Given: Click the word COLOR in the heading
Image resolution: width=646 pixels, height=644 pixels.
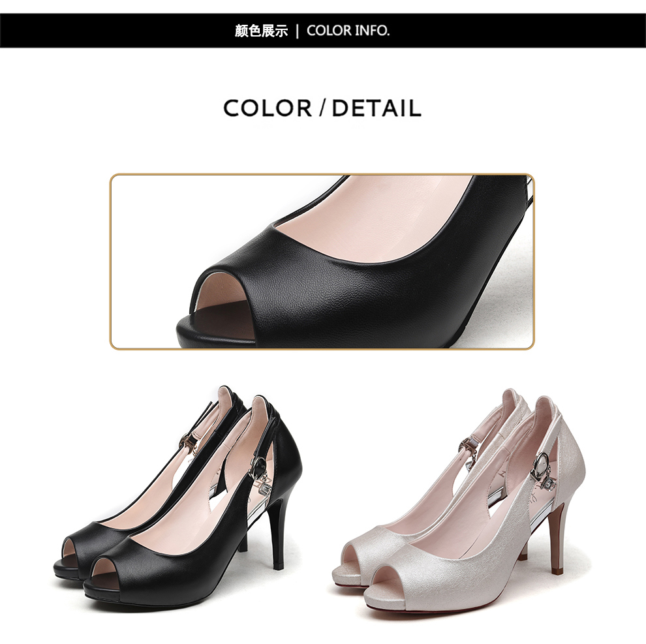Looking at the screenshot, I should click(x=268, y=108).
